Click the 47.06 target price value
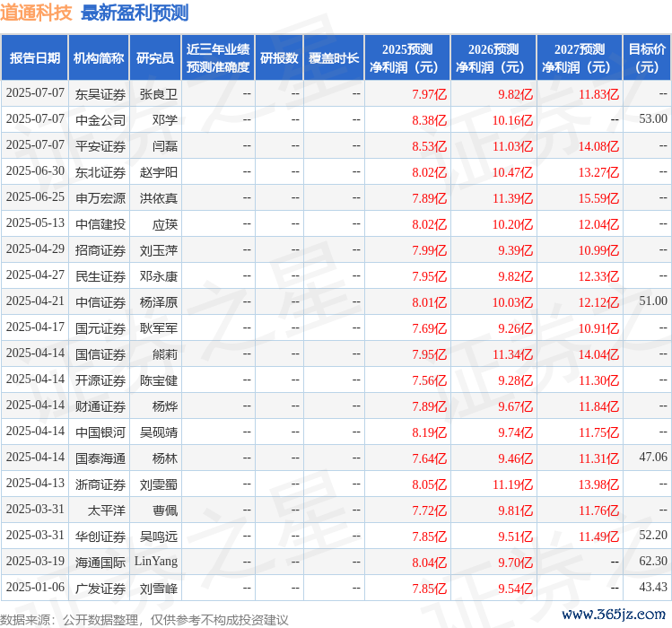 (x=653, y=457)
